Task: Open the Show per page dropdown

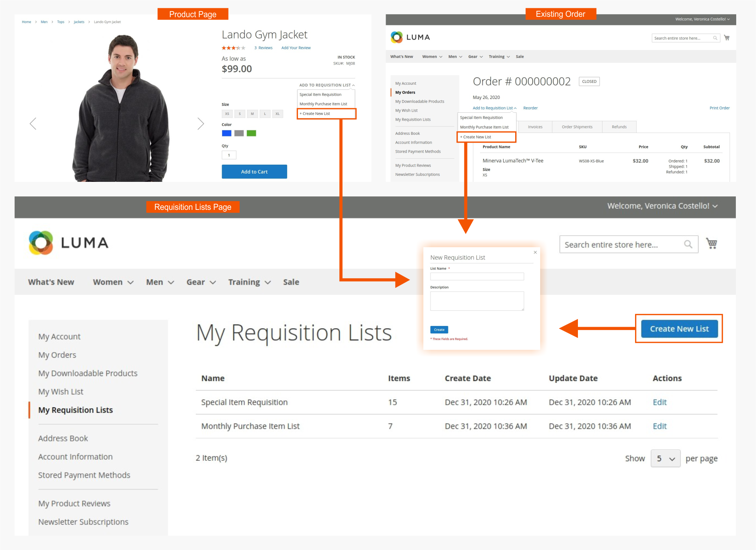Action: pyautogui.click(x=665, y=458)
